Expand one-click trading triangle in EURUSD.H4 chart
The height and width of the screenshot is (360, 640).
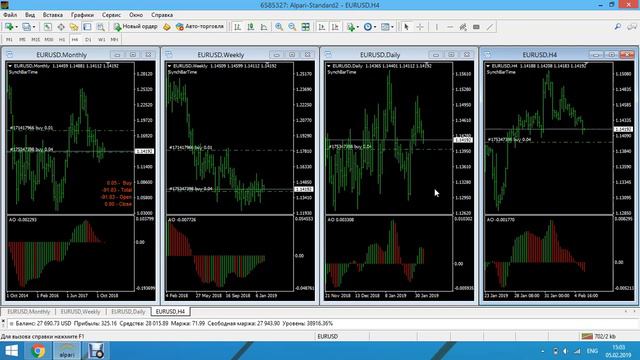tap(488, 66)
